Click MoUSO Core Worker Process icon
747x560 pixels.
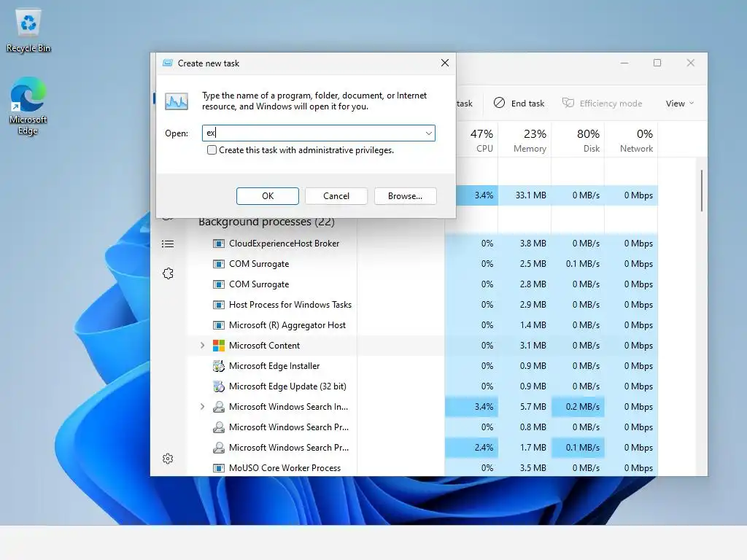click(219, 468)
